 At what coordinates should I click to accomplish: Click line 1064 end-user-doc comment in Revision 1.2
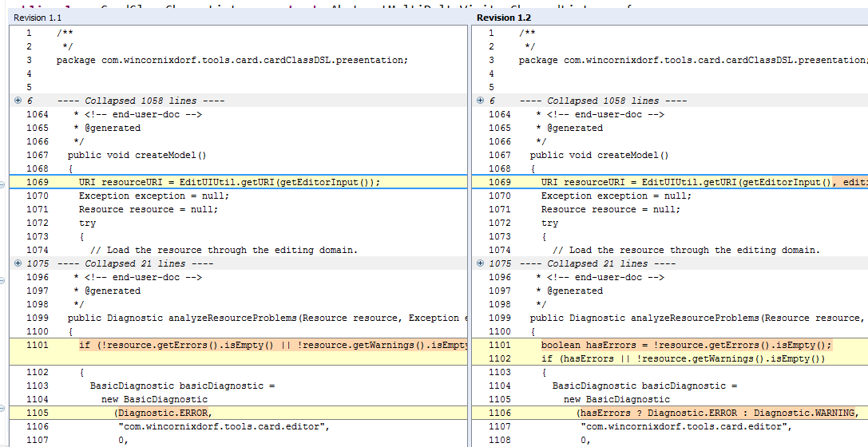coord(600,114)
